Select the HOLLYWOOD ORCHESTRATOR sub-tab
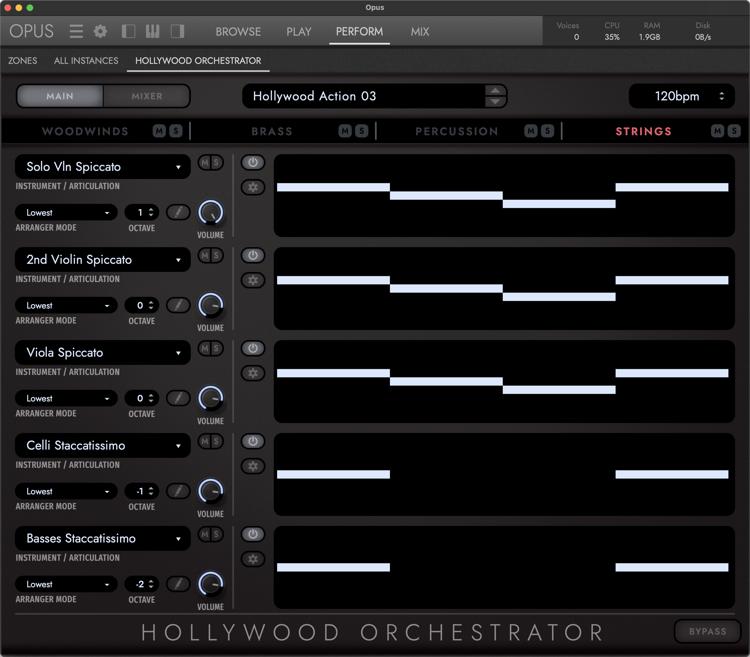This screenshot has height=657, width=750. (198, 61)
